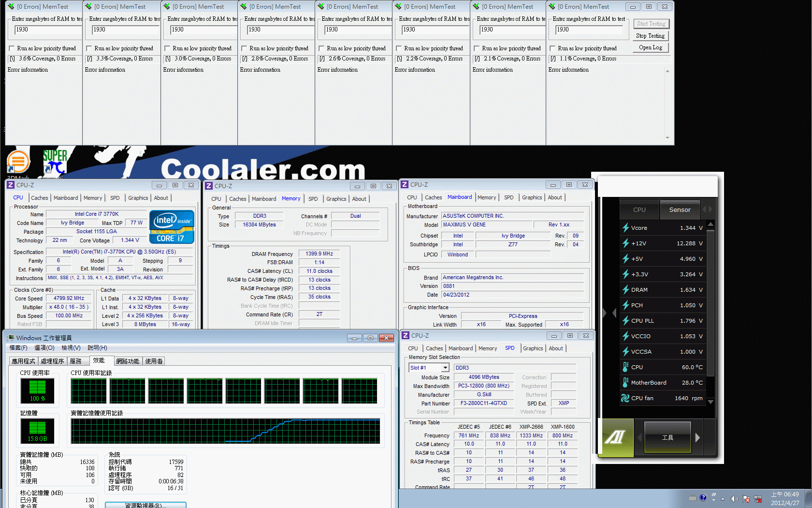This screenshot has height=508, width=812.
Task: Click the 實體記憶體使用記錄 graph in Task Manager
Action: click(x=225, y=431)
